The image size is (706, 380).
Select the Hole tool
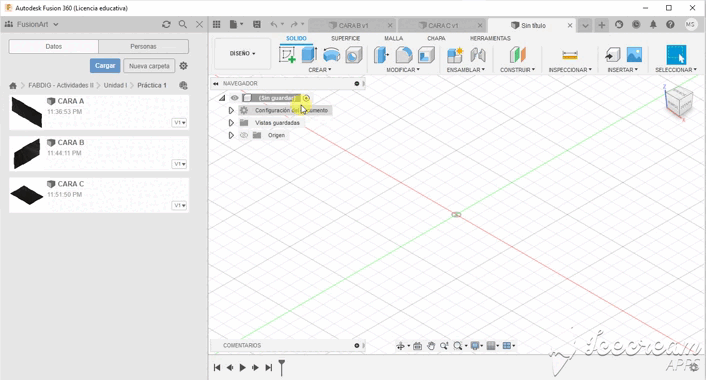[354, 55]
